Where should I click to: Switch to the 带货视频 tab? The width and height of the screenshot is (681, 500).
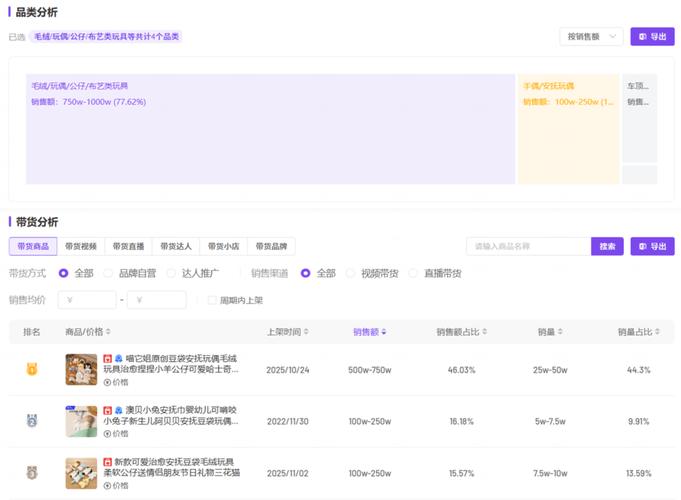point(81,246)
